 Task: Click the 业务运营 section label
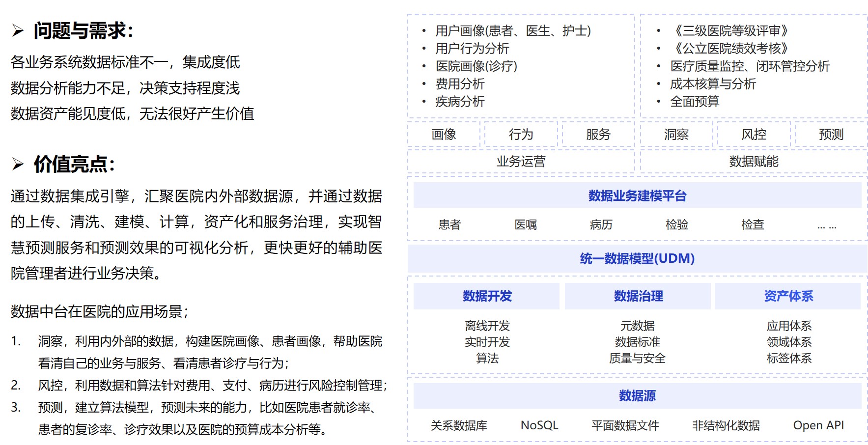click(x=521, y=162)
